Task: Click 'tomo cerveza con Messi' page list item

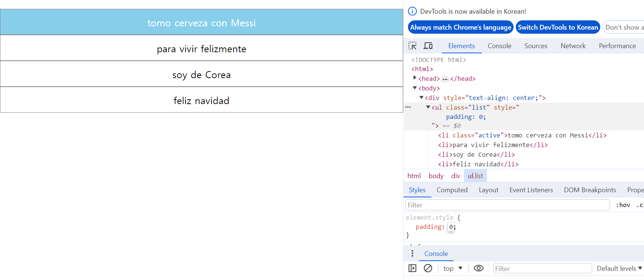Action: coord(202,22)
